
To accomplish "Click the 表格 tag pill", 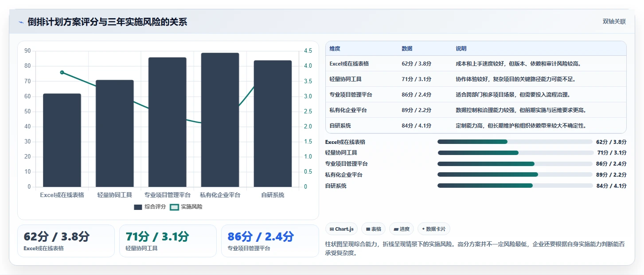I will 374,229.
